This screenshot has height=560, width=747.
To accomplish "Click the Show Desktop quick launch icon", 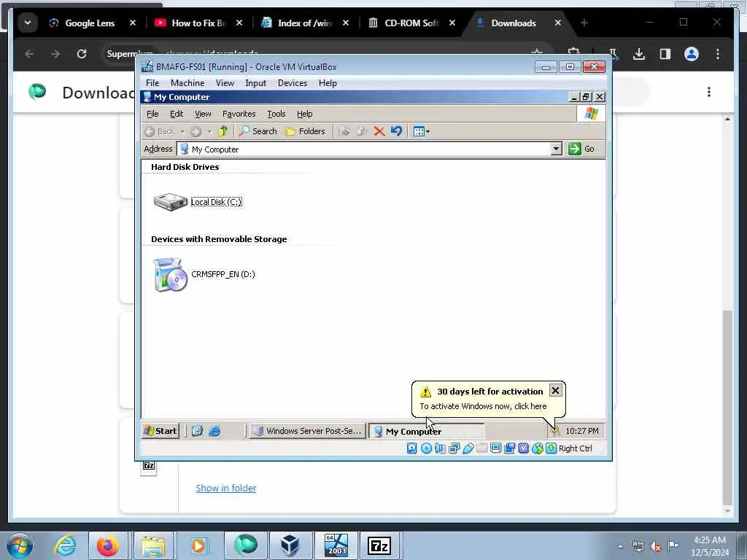I will pos(197,431).
